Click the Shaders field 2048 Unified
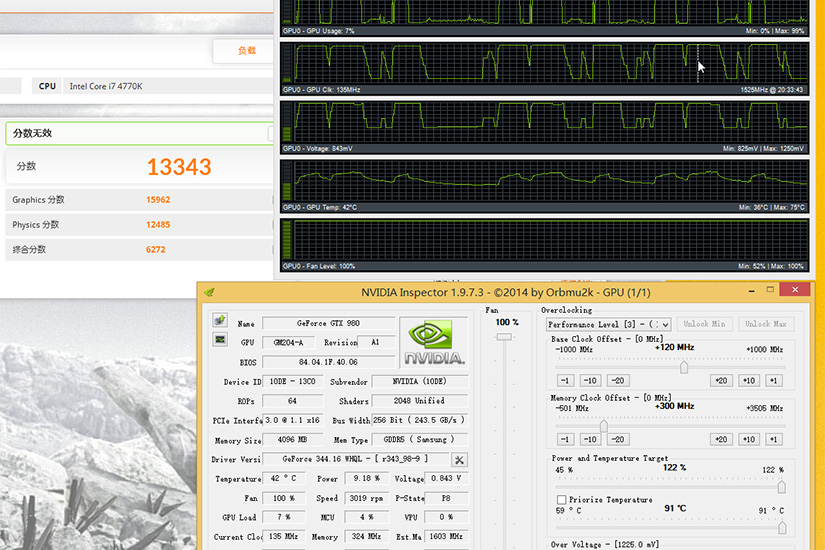 tap(419, 401)
